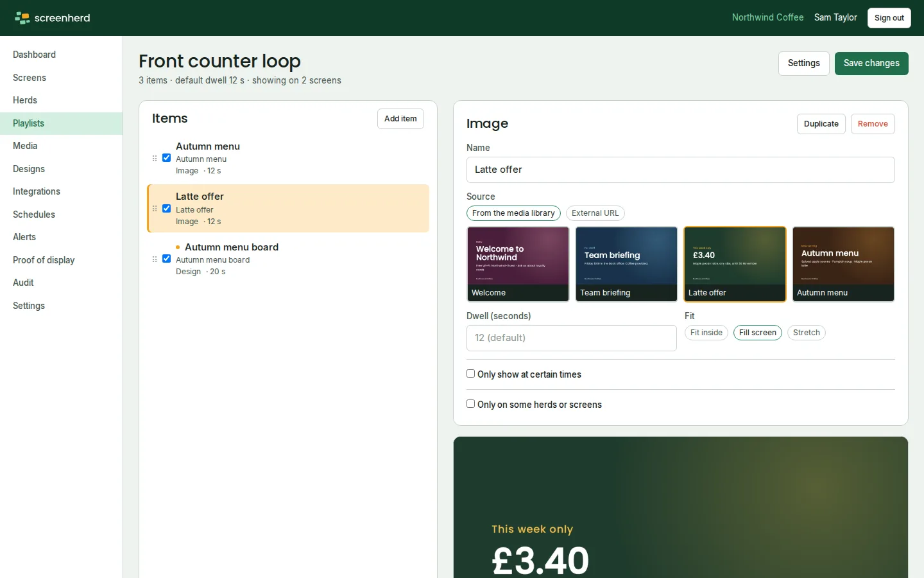924x578 pixels.
Task: Select External URL source option
Action: click(595, 213)
